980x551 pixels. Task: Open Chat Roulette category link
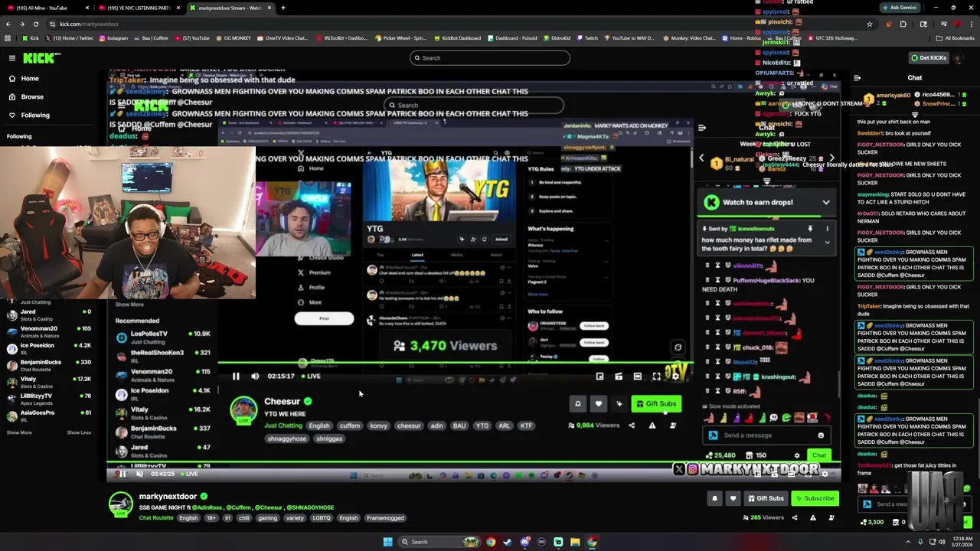coord(156,518)
